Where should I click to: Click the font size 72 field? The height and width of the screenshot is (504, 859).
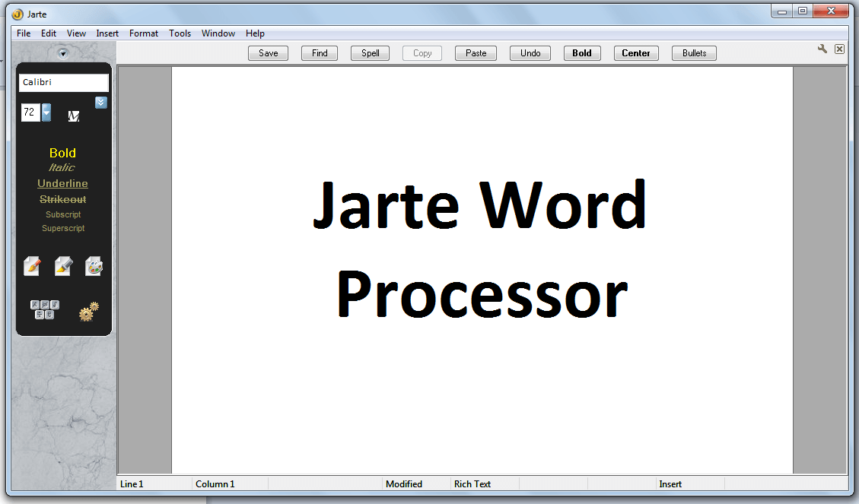click(x=30, y=113)
